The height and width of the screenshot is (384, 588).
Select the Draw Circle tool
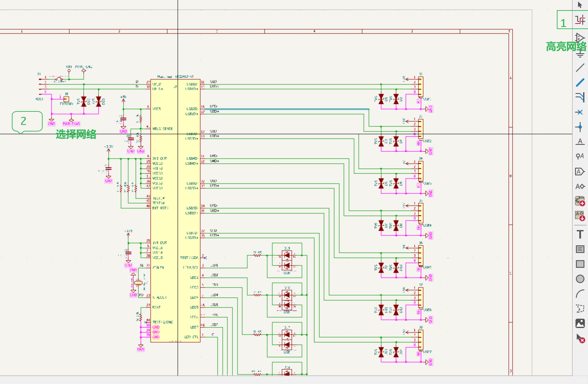pos(580,279)
